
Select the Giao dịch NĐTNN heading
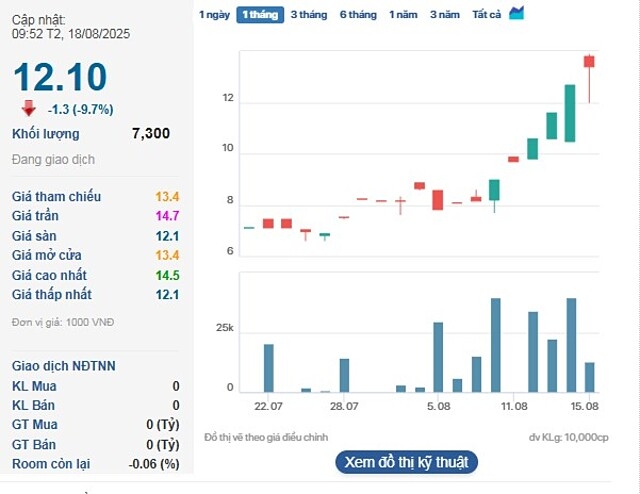[64, 366]
